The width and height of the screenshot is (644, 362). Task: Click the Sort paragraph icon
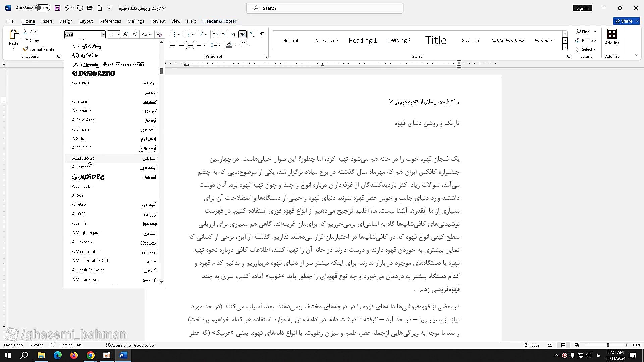(252, 34)
